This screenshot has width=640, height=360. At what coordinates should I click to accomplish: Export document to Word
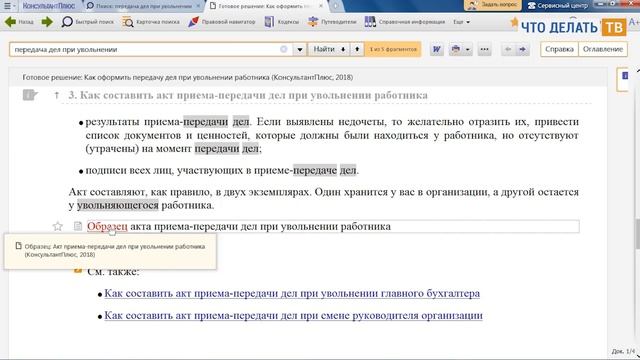436,49
